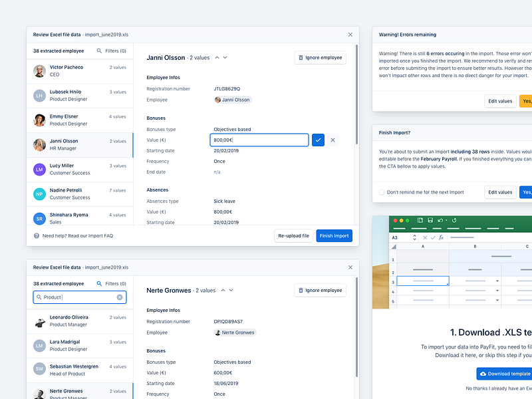
Task: Select Excel column A header
Action: (423, 247)
